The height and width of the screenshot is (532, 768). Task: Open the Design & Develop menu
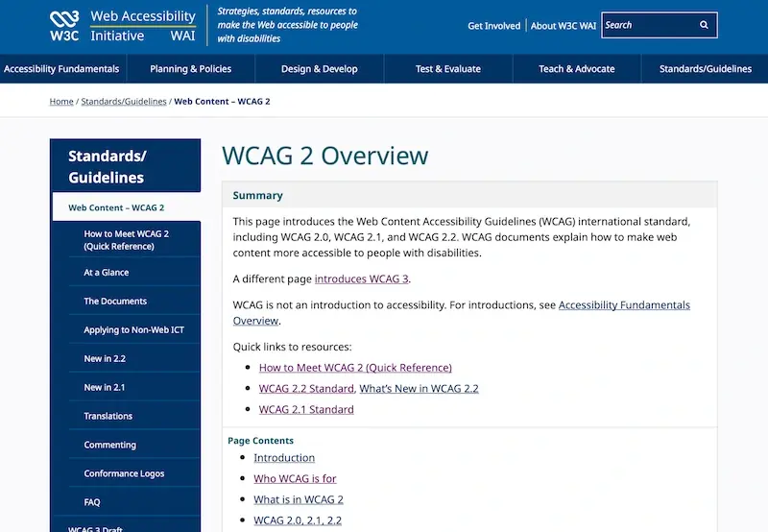pyautogui.click(x=320, y=69)
